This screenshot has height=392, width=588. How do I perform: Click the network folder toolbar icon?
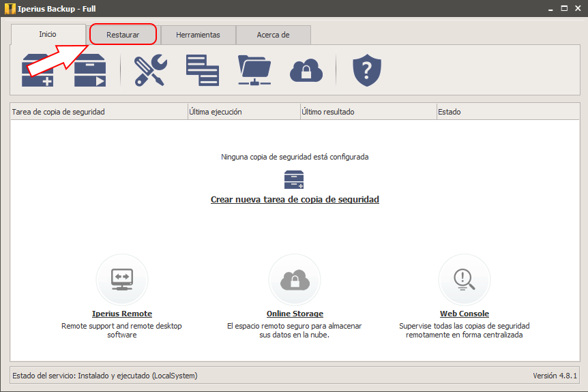(x=254, y=70)
